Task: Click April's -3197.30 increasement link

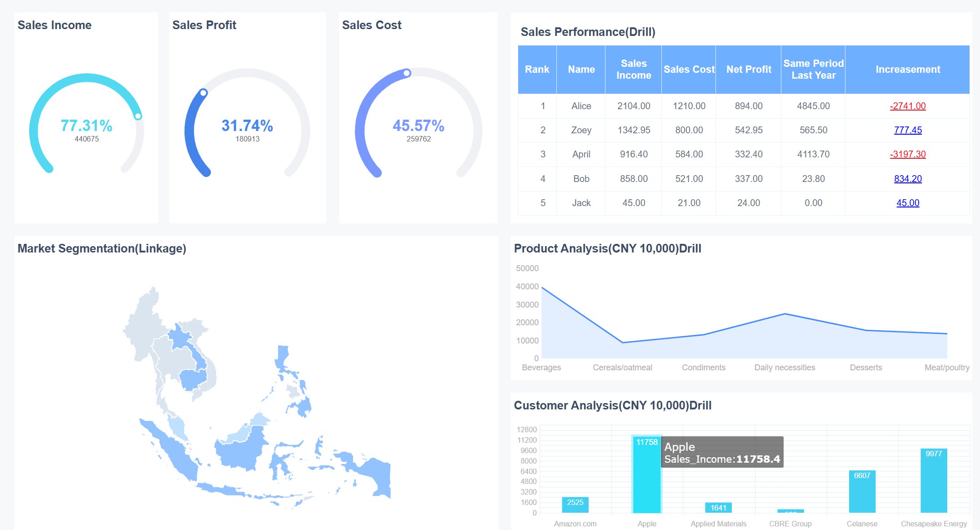Action: [908, 154]
